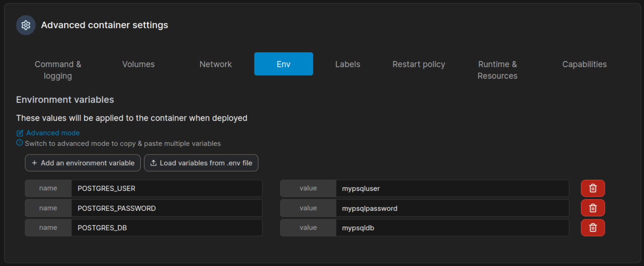Add an environment variable
This screenshot has width=644, height=266.
[83, 163]
